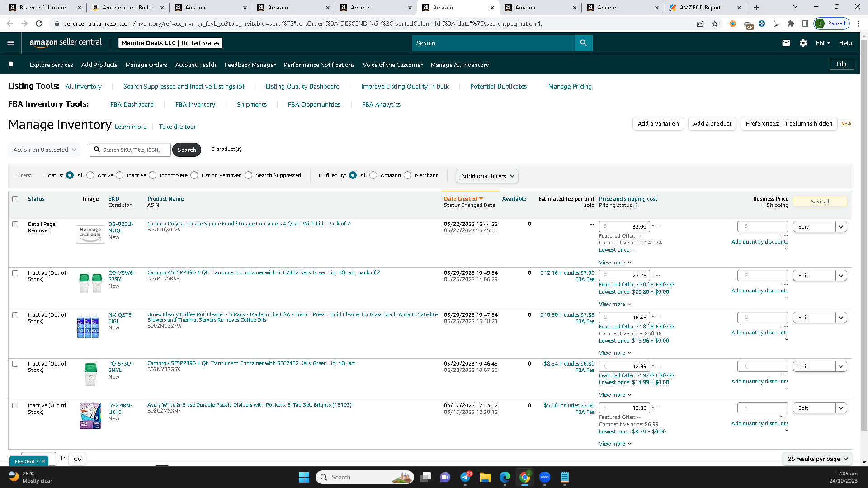Select Fulfilled By Amazon radio button
The height and width of the screenshot is (488, 868).
point(373,175)
